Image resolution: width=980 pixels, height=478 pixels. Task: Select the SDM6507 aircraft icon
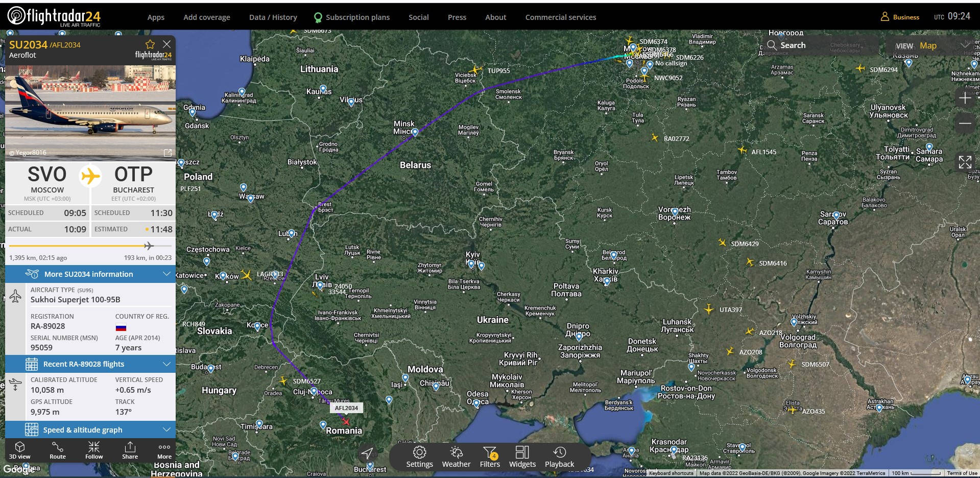coord(792,364)
